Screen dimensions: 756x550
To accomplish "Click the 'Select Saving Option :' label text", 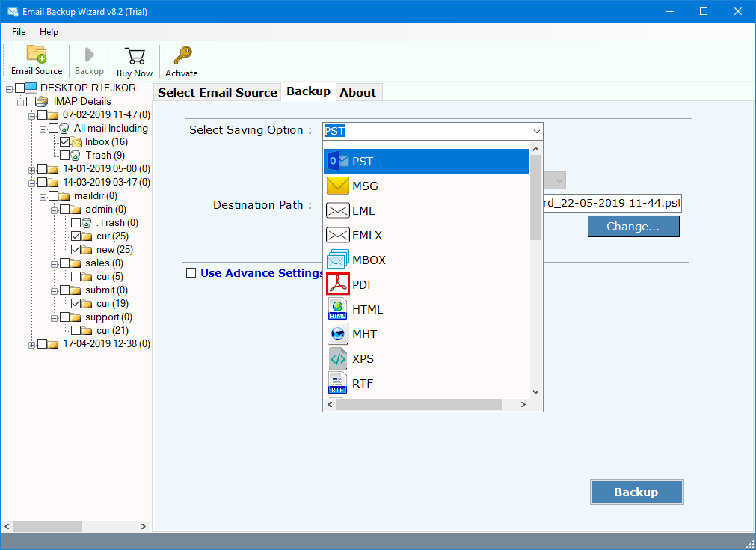I will [x=251, y=130].
